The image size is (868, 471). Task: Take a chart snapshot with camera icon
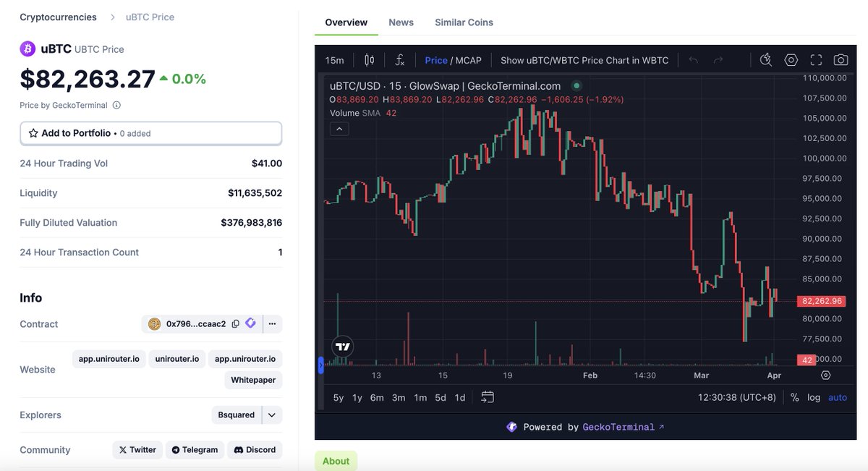click(841, 60)
